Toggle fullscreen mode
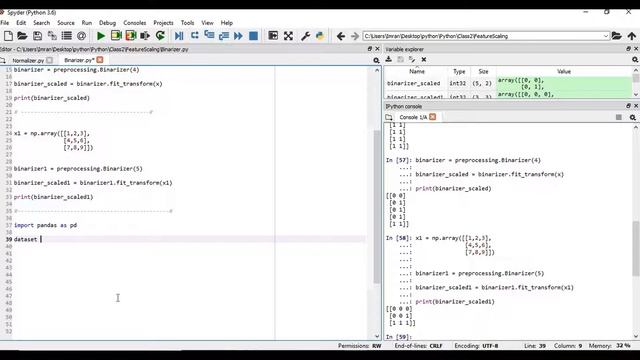The height and width of the screenshot is (360, 640). tap(288, 36)
